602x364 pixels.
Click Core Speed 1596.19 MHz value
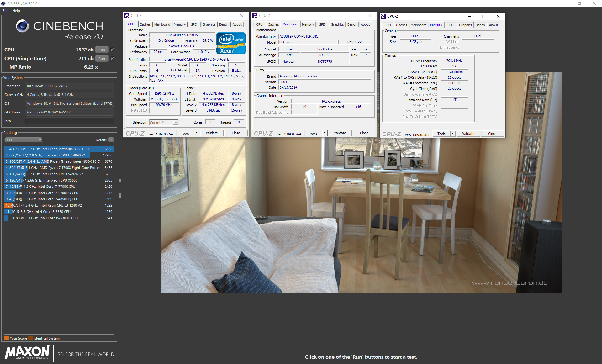tap(164, 93)
